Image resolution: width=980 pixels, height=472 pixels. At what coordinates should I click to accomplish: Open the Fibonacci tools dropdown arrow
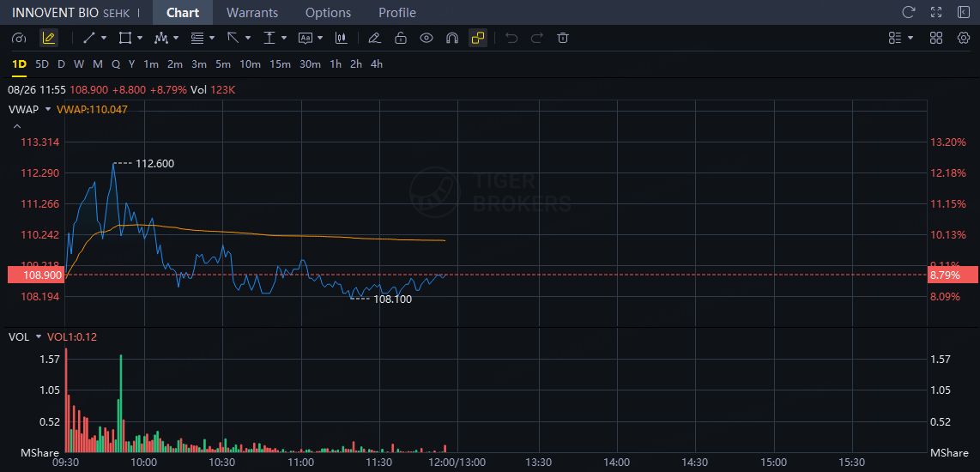coord(213,38)
